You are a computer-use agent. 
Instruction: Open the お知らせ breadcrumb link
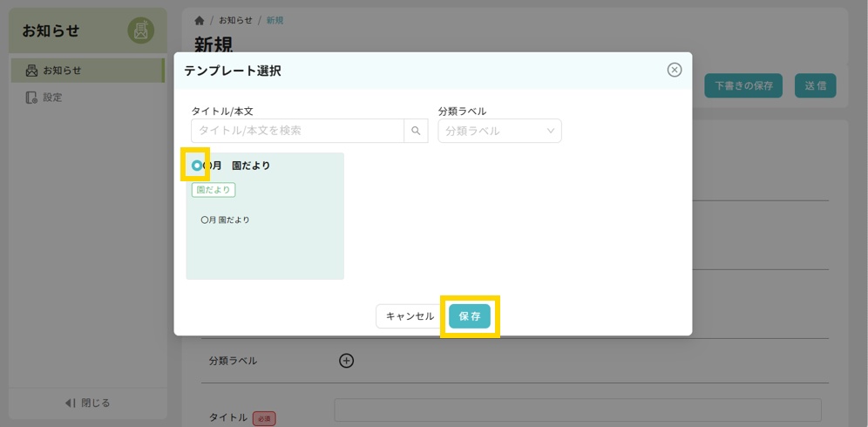235,20
